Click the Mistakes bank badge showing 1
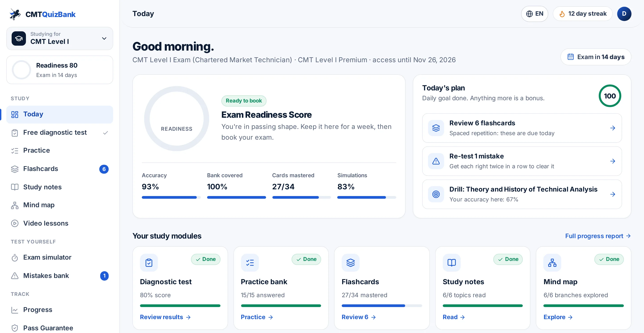This screenshot has height=333, width=644. (104, 276)
